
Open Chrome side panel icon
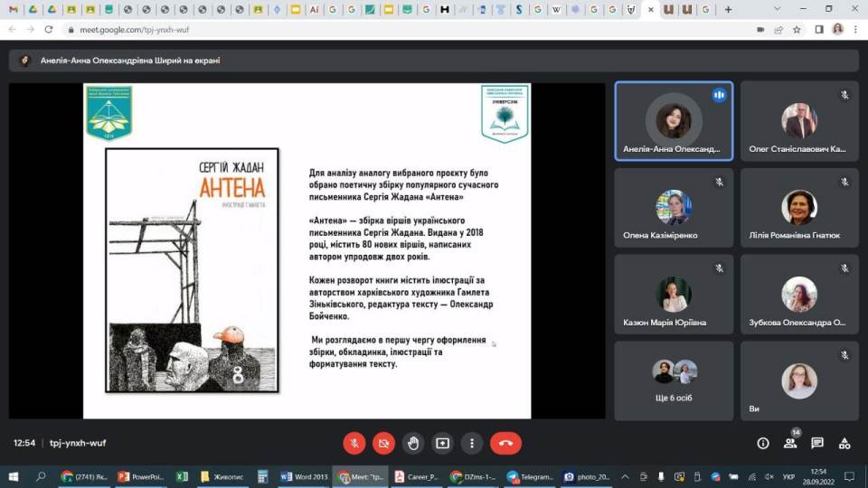pyautogui.click(x=819, y=29)
